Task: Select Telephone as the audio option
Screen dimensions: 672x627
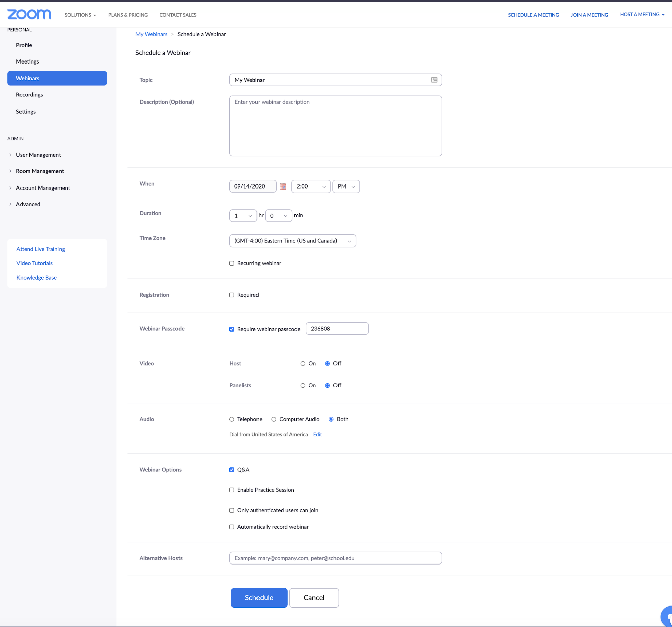Action: [232, 419]
